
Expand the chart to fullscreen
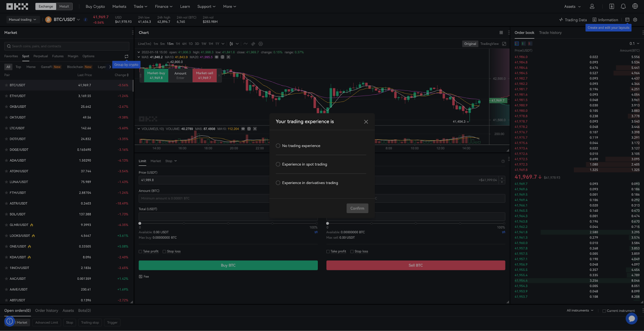pos(504,44)
